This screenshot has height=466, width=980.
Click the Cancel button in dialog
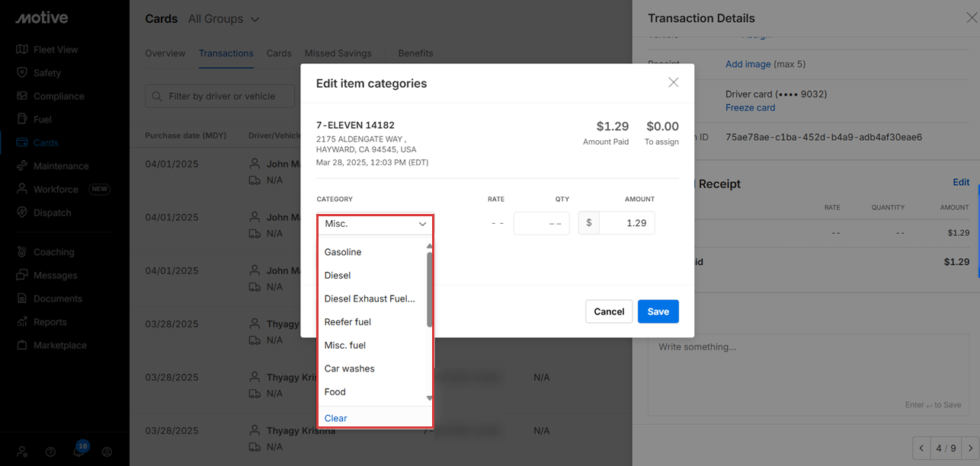tap(609, 311)
